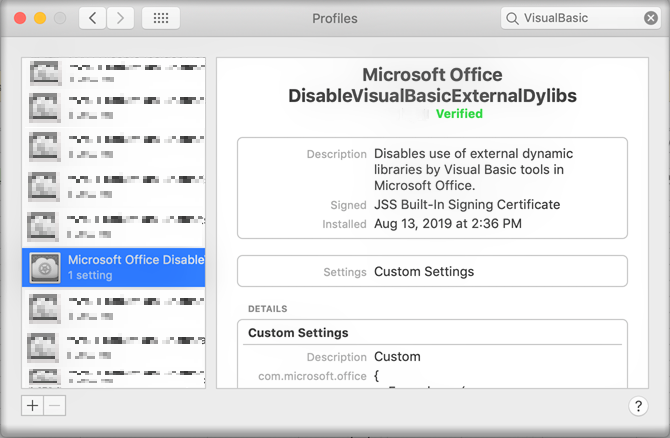670x438 pixels.
Task: Click the Profiles window title
Action: tap(335, 18)
